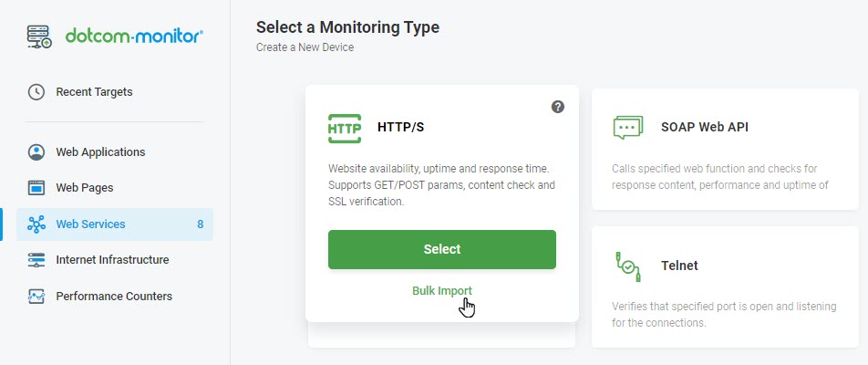This screenshot has width=868, height=365.
Task: Click the Internet Infrastructure server icon
Action: pyautogui.click(x=36, y=260)
